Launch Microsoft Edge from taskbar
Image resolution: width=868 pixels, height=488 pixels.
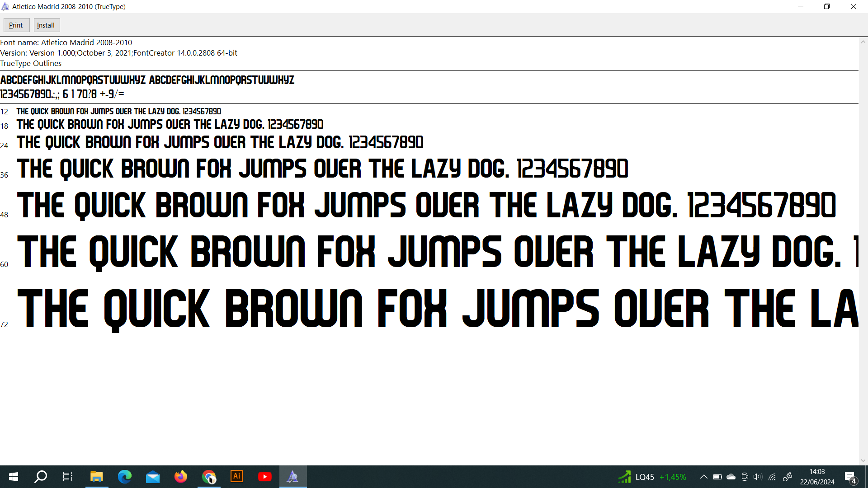(124, 477)
